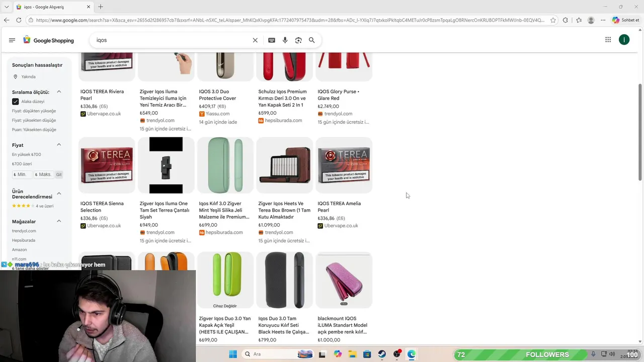Click the page vertical scrollbar
The width and height of the screenshot is (644, 362).
[640, 132]
